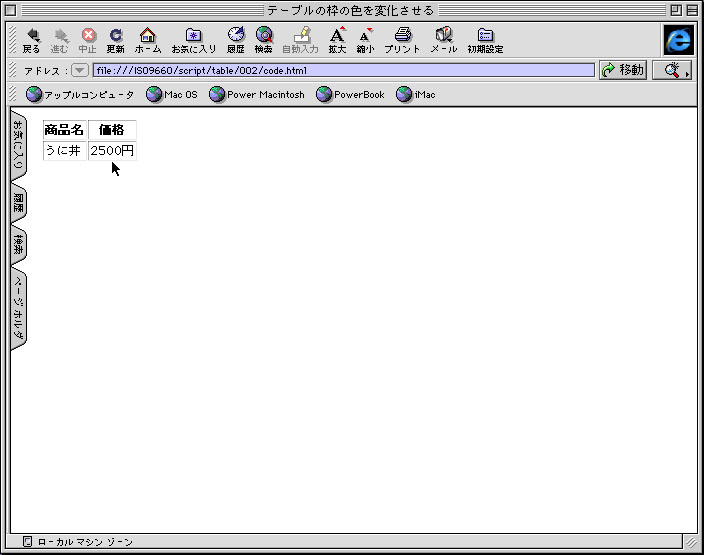Click the 移動 (Go) button
This screenshot has width=704, height=555.
[x=623, y=70]
